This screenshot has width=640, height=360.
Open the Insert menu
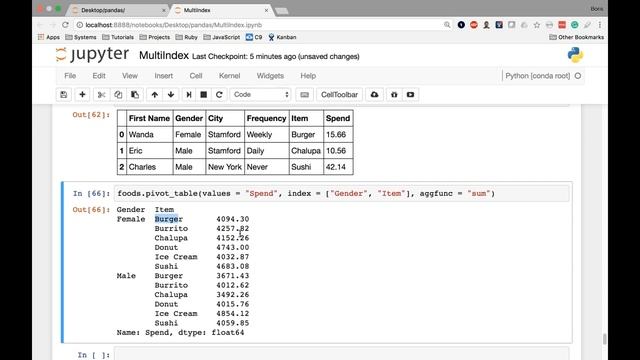164,76
